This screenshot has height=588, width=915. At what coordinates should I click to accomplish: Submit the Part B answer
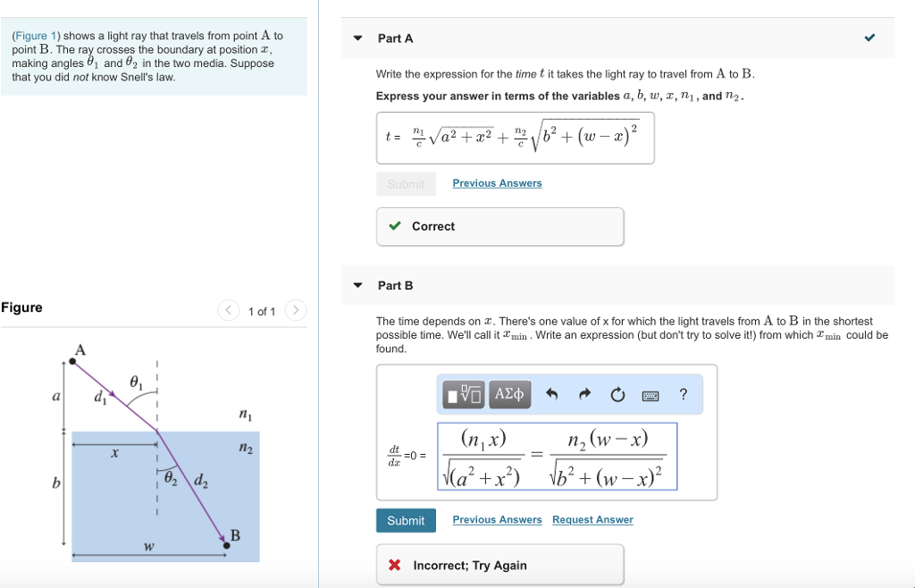(x=406, y=519)
